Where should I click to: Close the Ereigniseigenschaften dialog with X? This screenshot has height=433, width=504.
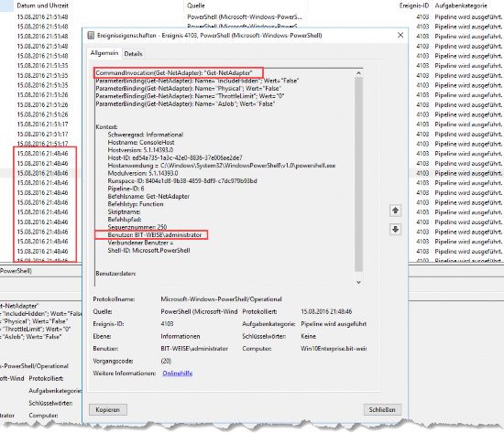[x=400, y=35]
